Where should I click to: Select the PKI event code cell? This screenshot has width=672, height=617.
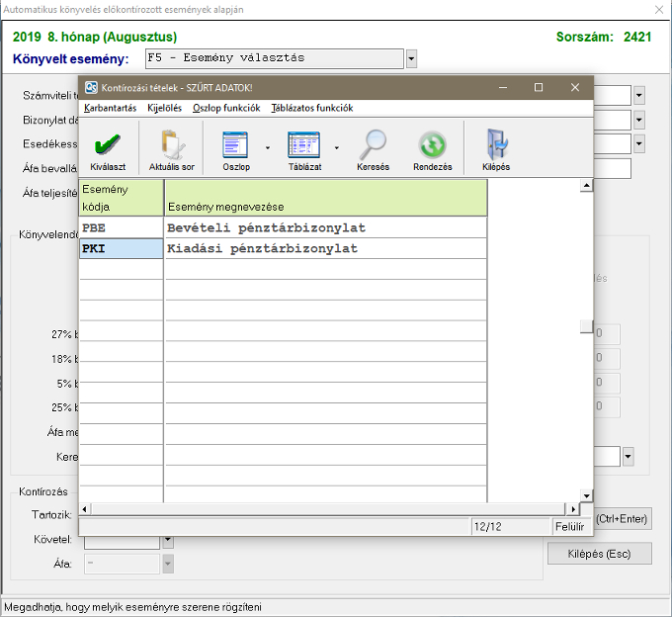click(121, 248)
